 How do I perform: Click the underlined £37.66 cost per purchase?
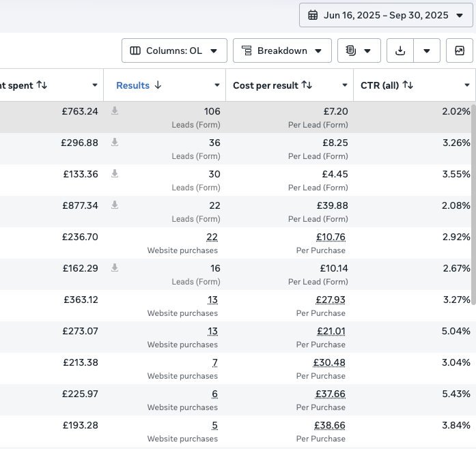(331, 394)
